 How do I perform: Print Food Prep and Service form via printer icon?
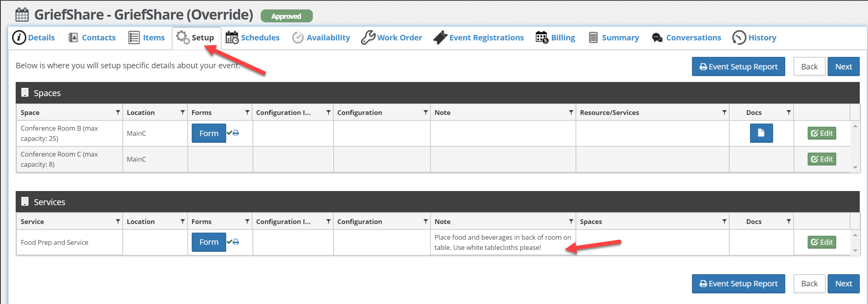pyautogui.click(x=236, y=242)
